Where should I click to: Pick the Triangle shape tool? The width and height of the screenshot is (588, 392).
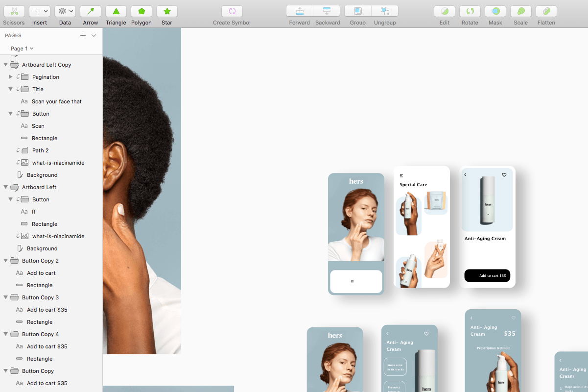116,11
